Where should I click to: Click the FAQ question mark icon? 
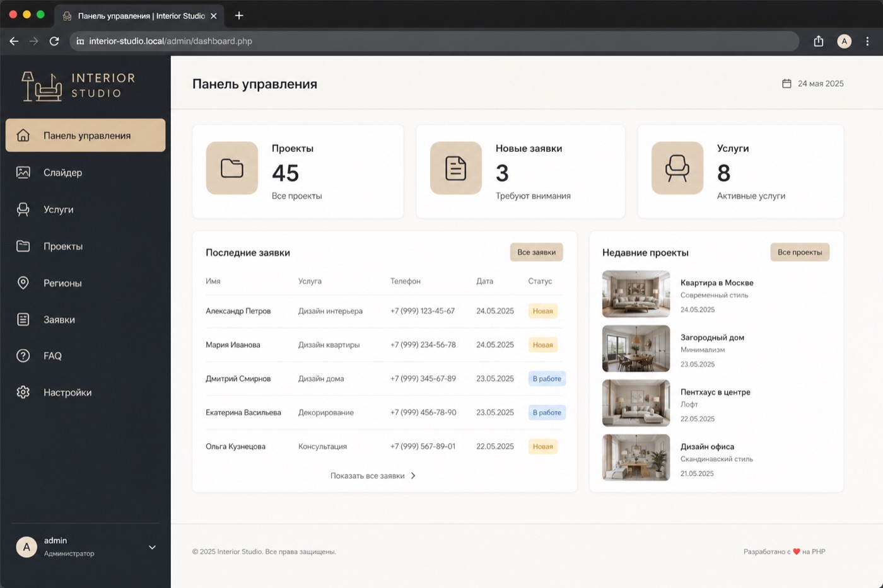23,355
